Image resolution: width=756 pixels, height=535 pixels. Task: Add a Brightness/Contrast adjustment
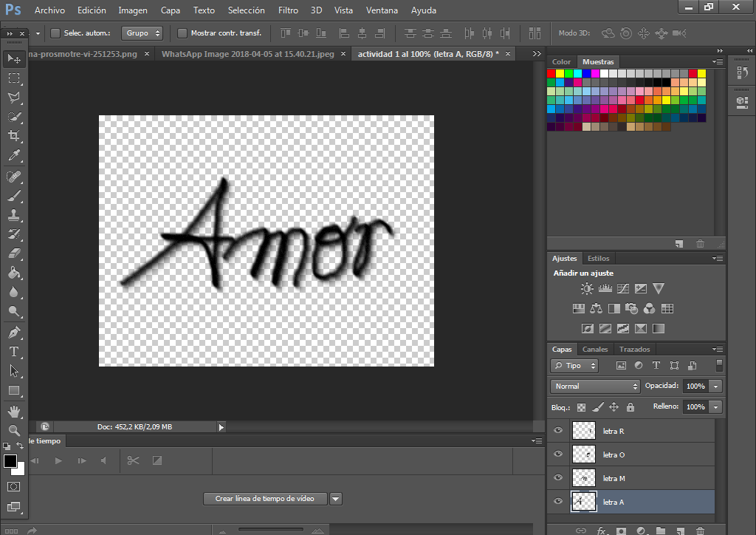(587, 288)
